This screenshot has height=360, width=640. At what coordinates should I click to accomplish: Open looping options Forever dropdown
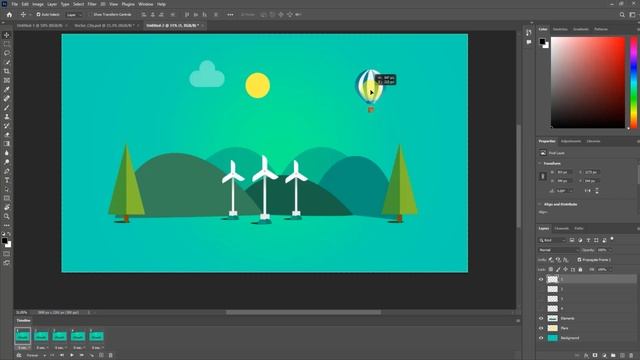(x=35, y=356)
